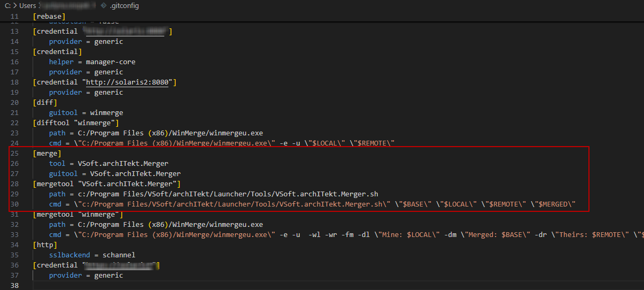644x290 pixels.
Task: Click "provider = generic" on line 14
Action: pyautogui.click(x=86, y=41)
